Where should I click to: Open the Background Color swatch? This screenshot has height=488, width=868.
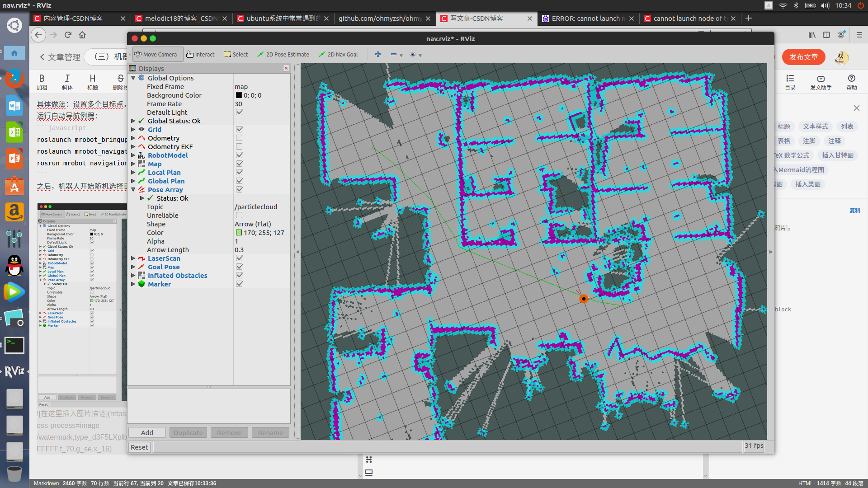click(239, 95)
